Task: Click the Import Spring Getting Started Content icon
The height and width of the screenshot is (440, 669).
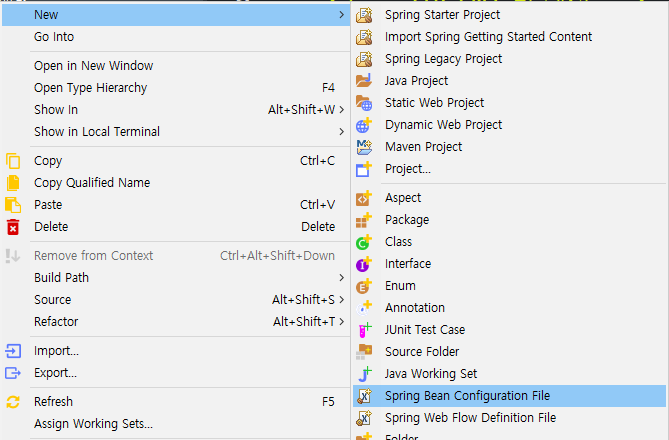Action: (x=364, y=37)
